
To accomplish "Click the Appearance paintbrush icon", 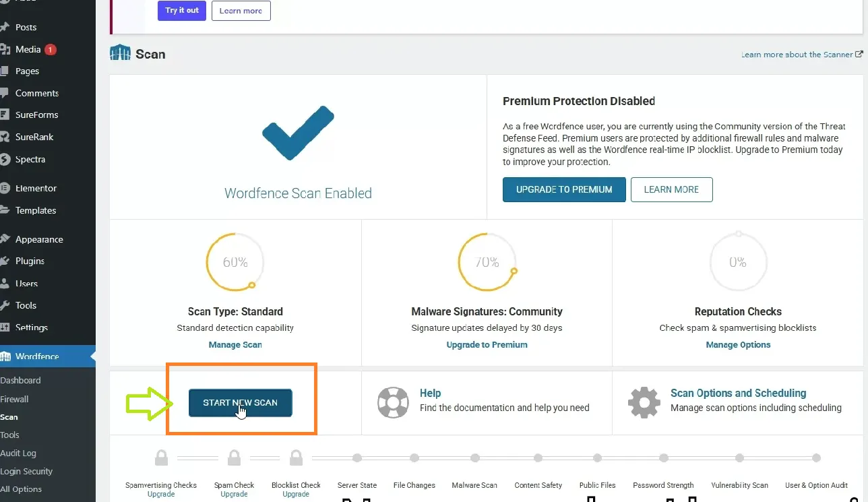I will coord(4,239).
